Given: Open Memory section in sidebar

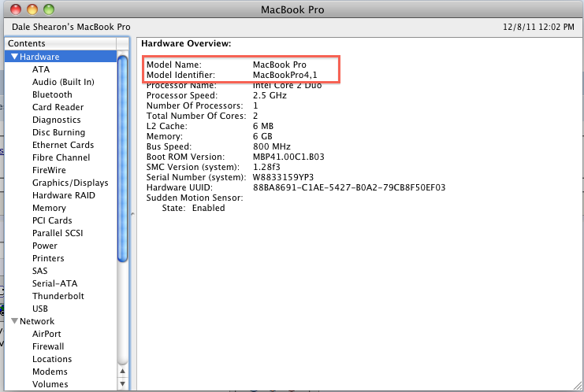Looking at the screenshot, I should click(x=49, y=208).
